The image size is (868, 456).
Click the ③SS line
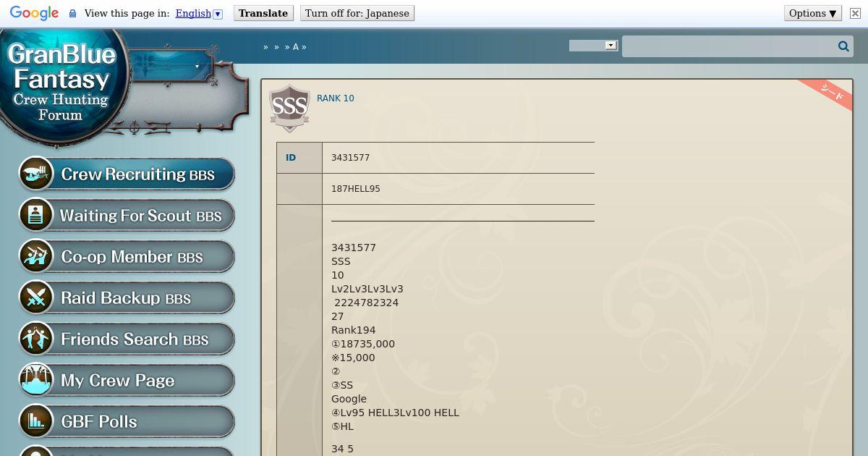pyautogui.click(x=342, y=385)
